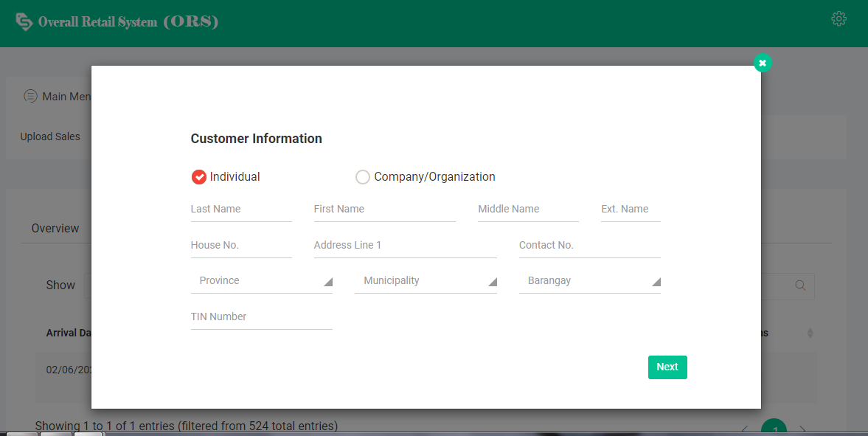The height and width of the screenshot is (436, 868).
Task: Switch to the Overview tab
Action: click(55, 228)
